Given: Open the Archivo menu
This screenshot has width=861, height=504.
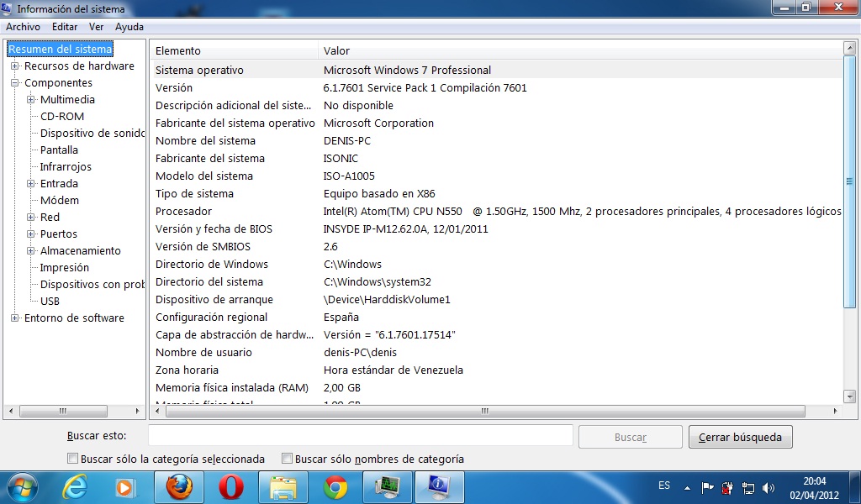Looking at the screenshot, I should (22, 26).
